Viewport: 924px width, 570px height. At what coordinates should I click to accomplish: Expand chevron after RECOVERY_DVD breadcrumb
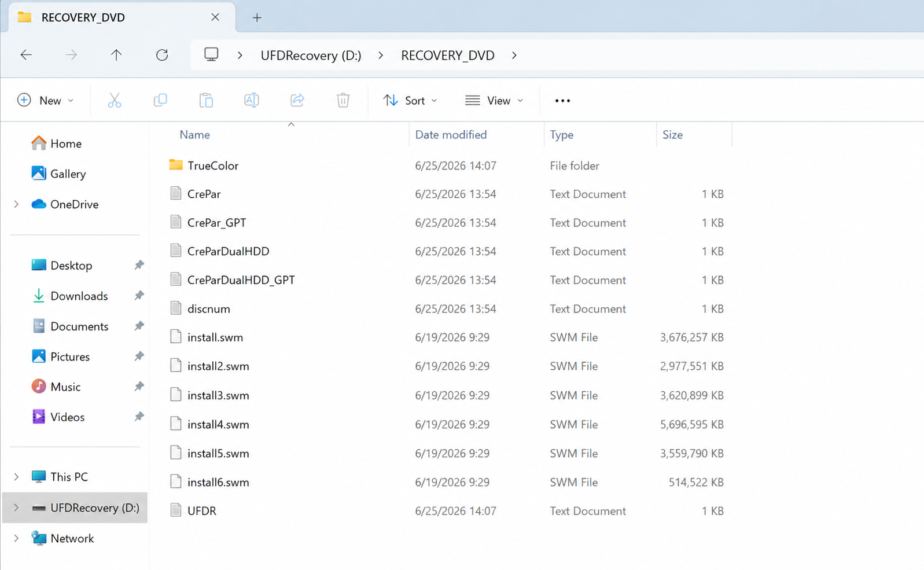(514, 56)
